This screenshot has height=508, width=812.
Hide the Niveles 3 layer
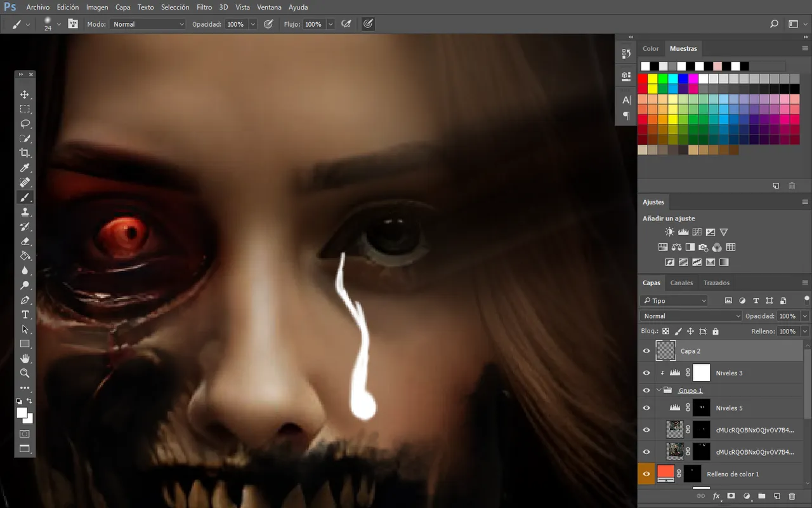646,373
